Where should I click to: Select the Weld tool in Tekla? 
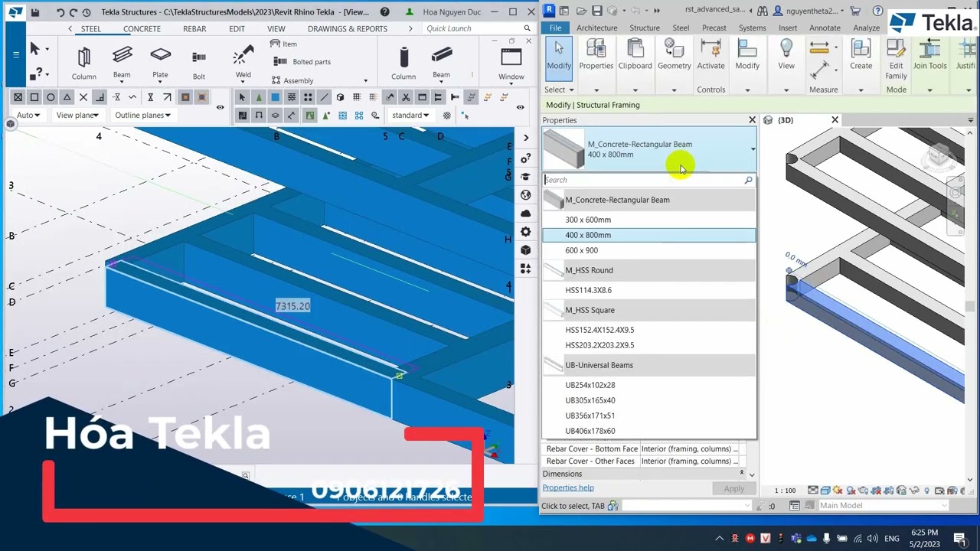[243, 62]
